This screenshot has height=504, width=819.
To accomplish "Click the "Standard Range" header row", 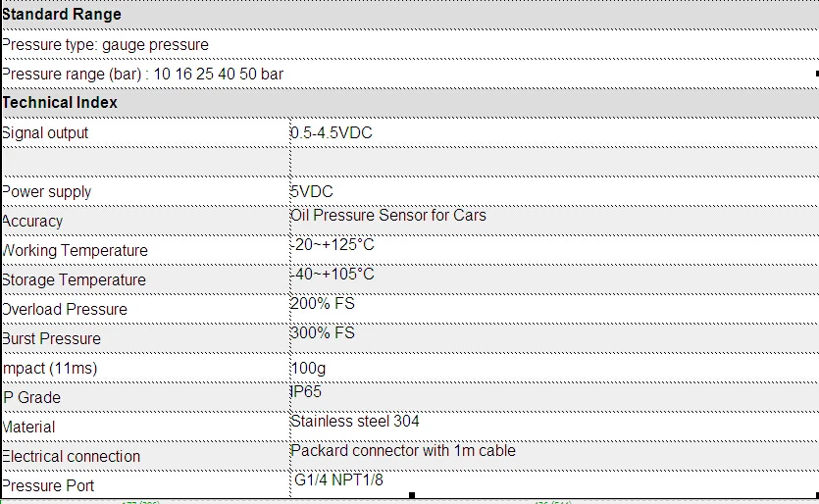I will 62,15.
